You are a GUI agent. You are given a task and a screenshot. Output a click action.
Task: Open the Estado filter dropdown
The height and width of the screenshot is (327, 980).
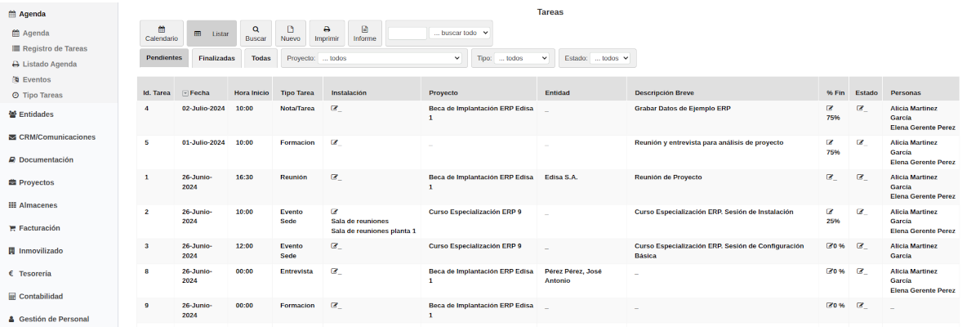coord(611,58)
